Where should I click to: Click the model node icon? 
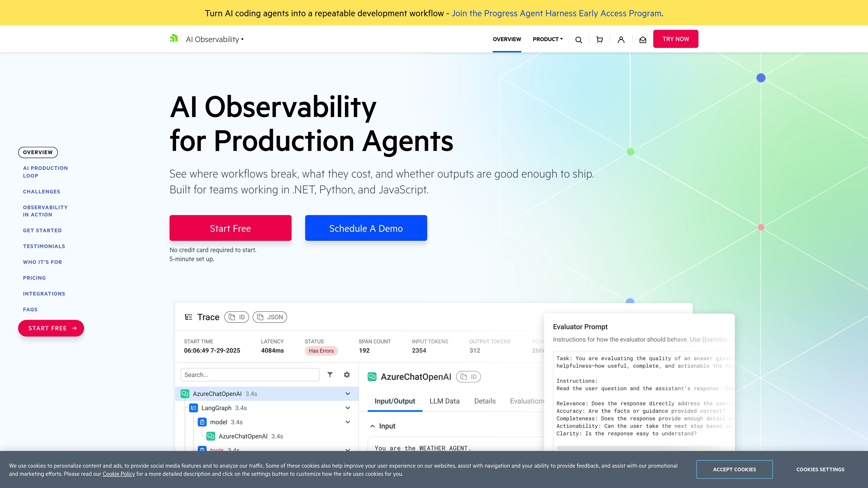202,422
